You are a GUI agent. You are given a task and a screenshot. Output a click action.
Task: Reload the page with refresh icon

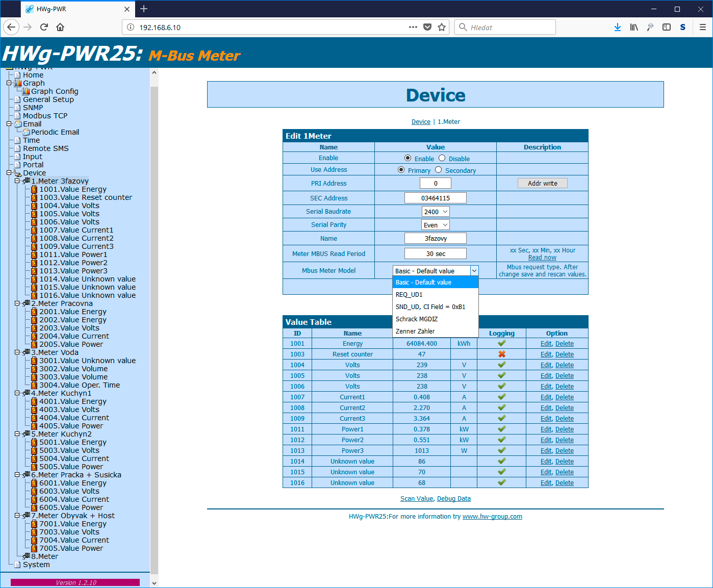44,27
